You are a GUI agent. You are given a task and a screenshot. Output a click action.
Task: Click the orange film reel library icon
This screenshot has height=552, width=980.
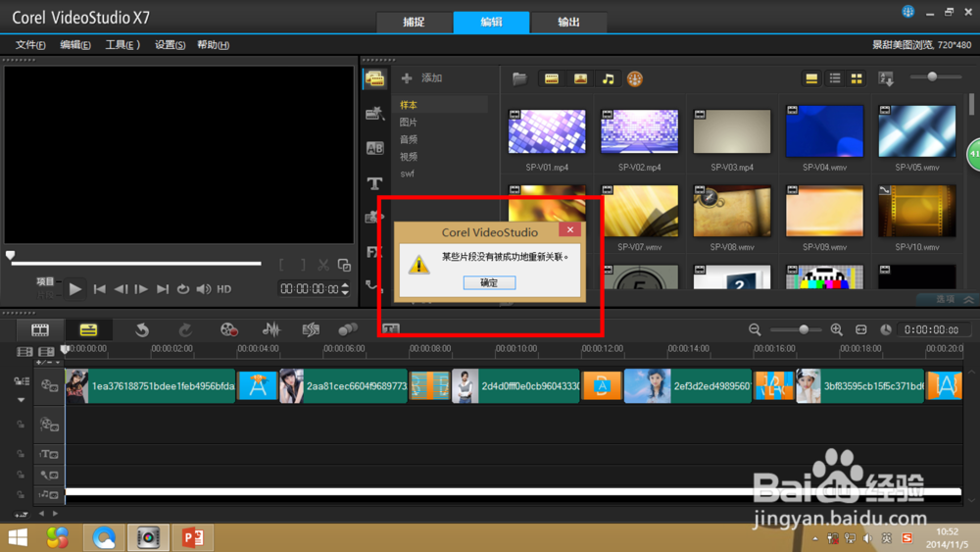[635, 78]
